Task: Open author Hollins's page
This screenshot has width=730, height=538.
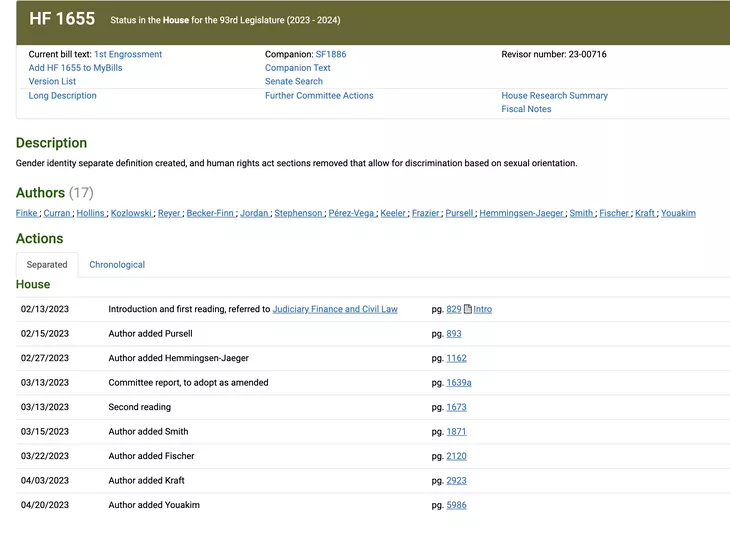Action: pyautogui.click(x=90, y=213)
